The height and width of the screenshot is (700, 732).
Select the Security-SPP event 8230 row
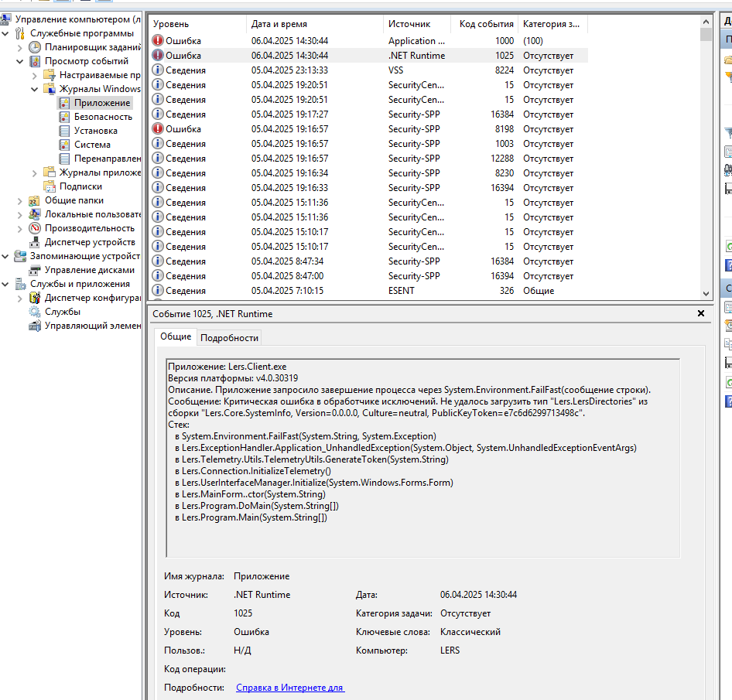click(x=368, y=173)
